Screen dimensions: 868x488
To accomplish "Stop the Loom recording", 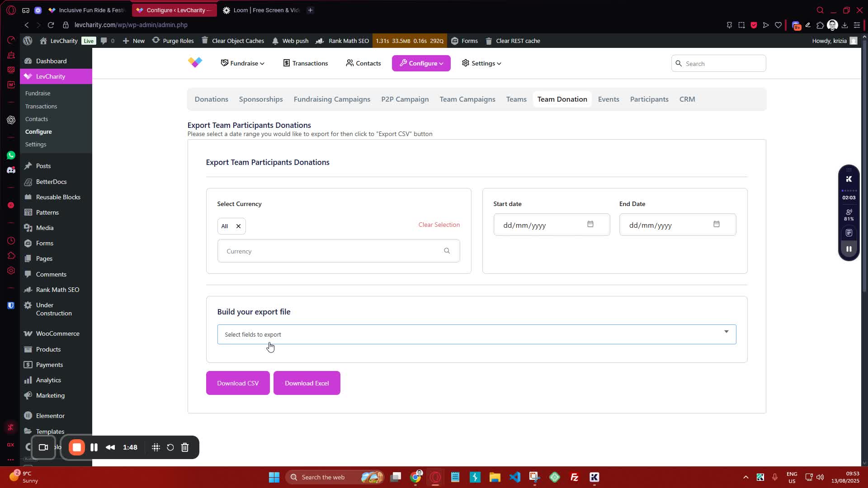I will coord(77,447).
